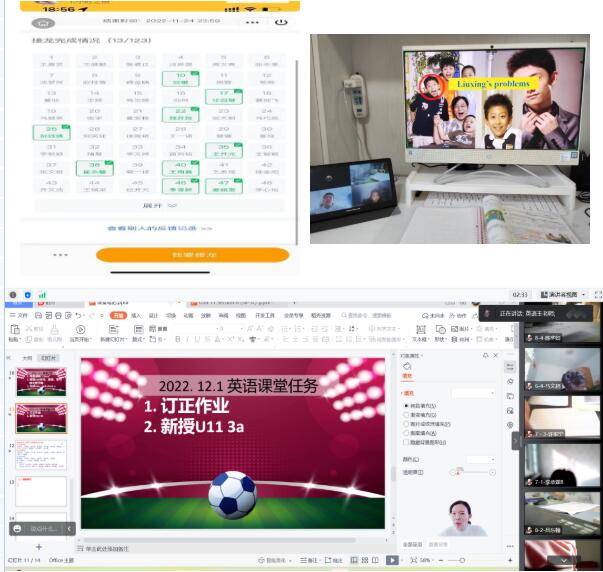Screen dimensions: 603x572
Task: Switch to the 大纲 outline panel tab
Action: (x=27, y=358)
